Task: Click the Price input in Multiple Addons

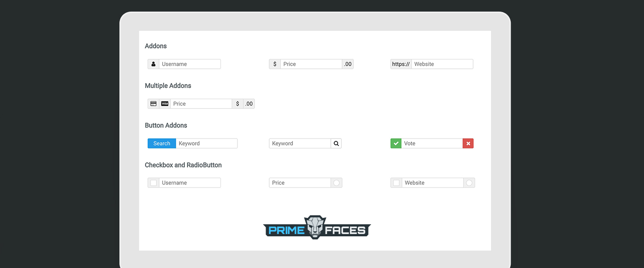Action: click(201, 104)
